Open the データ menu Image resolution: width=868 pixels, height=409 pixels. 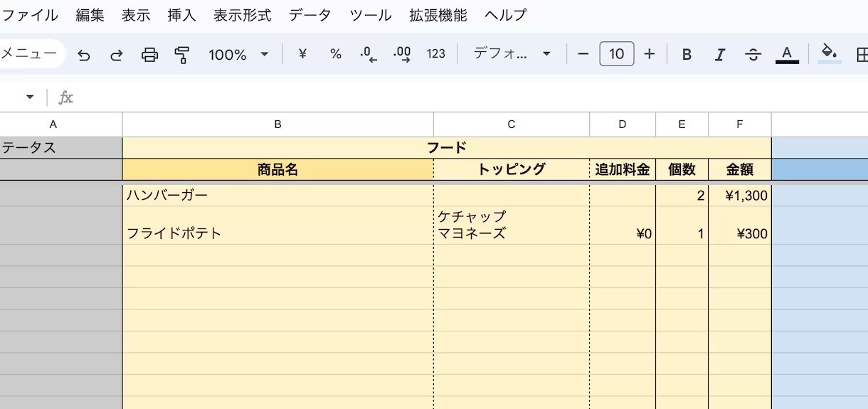click(x=310, y=15)
